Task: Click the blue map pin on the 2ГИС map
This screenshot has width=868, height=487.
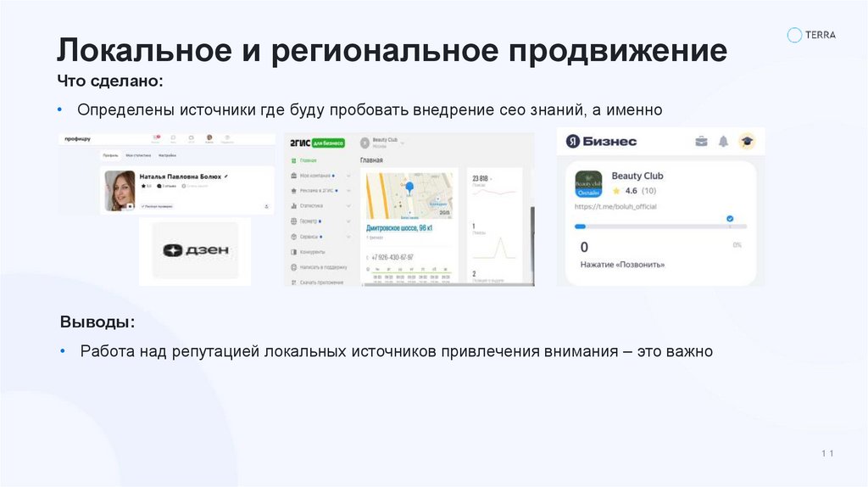Action: coord(409,188)
